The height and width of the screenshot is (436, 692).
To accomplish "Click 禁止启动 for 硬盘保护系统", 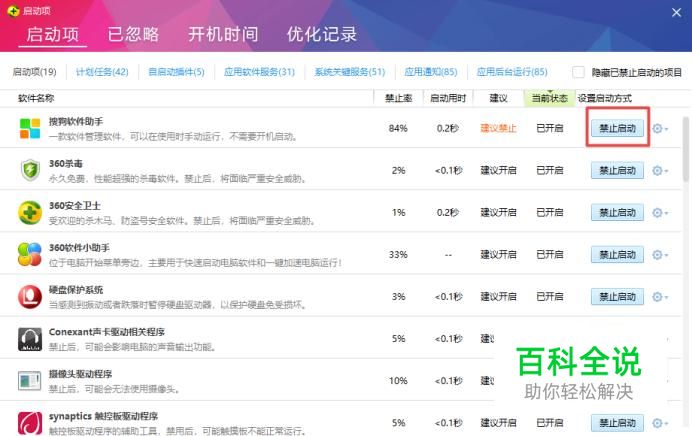I will [617, 297].
